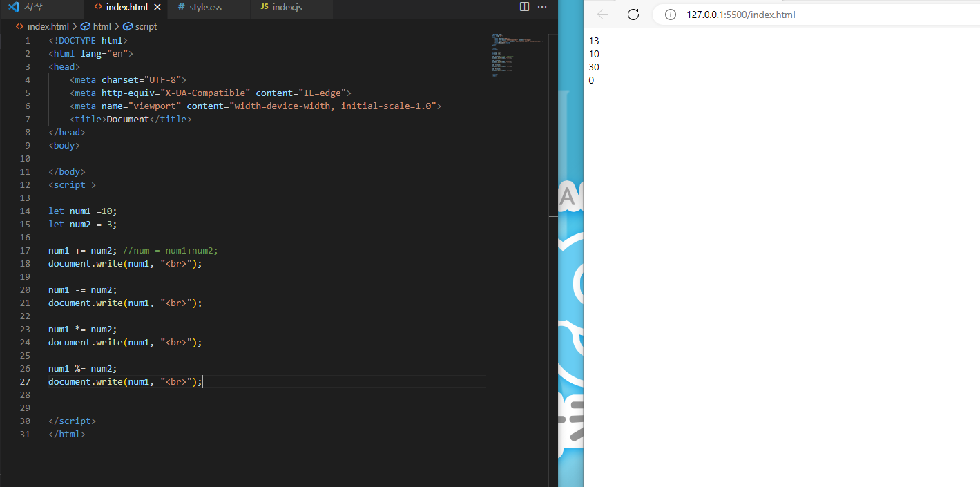Click the closing </html> tag
The height and width of the screenshot is (487, 980).
67,435
